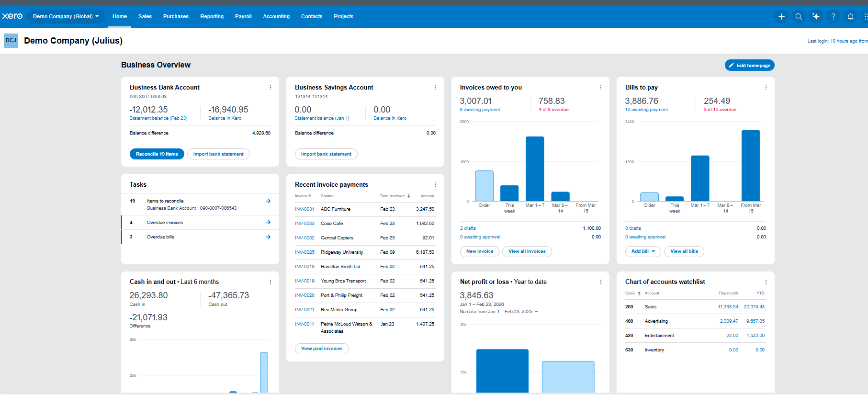Open the Payroll menu

pyautogui.click(x=243, y=16)
